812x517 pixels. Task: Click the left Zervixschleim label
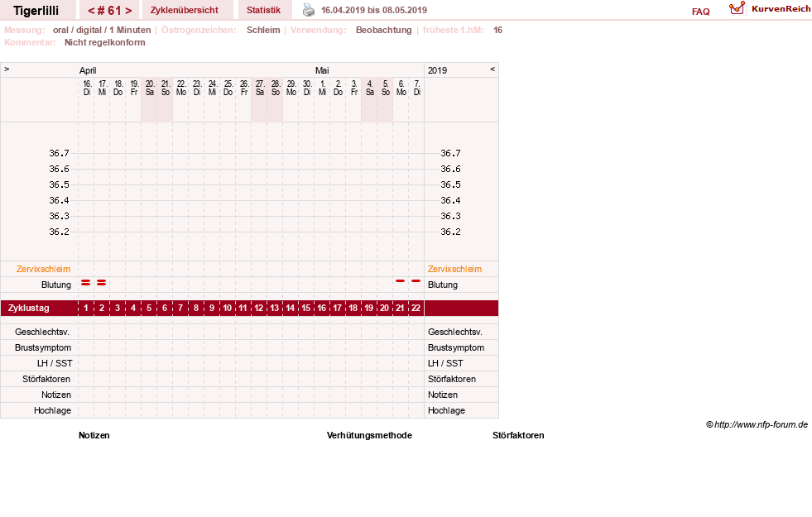(x=44, y=269)
